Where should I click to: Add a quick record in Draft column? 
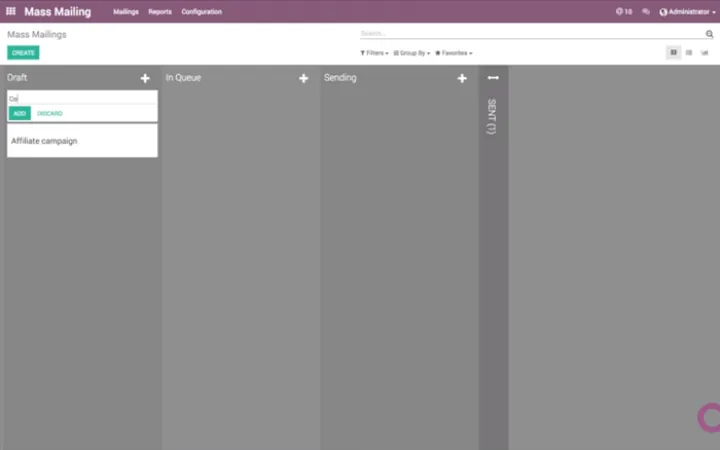click(x=145, y=78)
